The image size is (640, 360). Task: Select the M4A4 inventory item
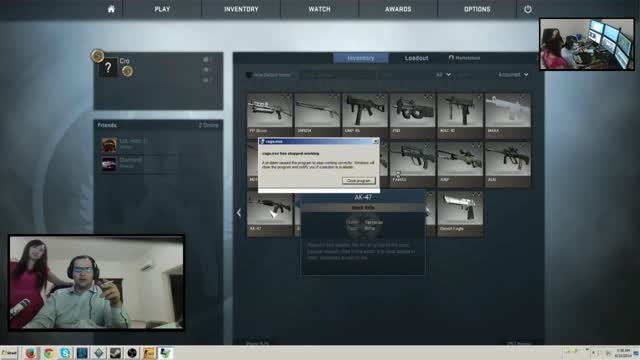(508, 115)
